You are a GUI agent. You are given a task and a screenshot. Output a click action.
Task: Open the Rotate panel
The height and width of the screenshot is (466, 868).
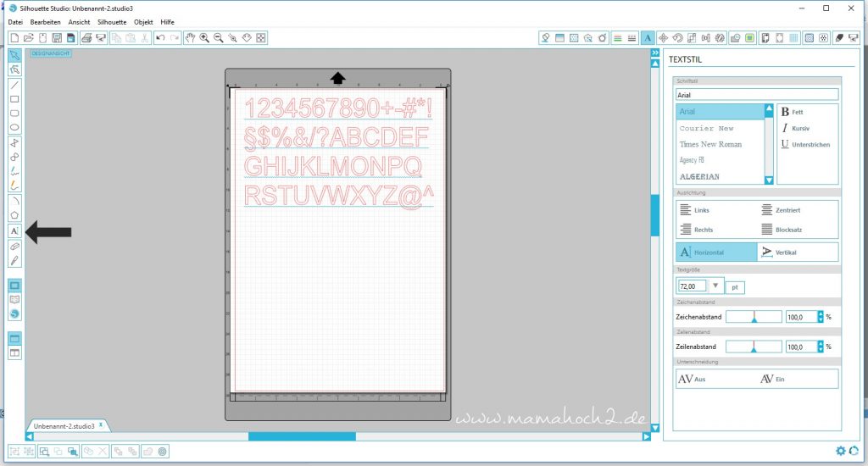[677, 37]
